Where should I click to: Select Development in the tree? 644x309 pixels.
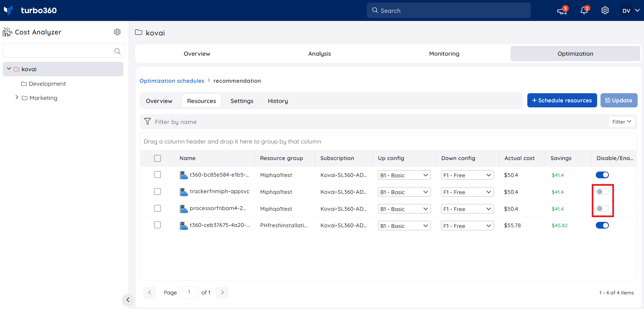pyautogui.click(x=47, y=84)
